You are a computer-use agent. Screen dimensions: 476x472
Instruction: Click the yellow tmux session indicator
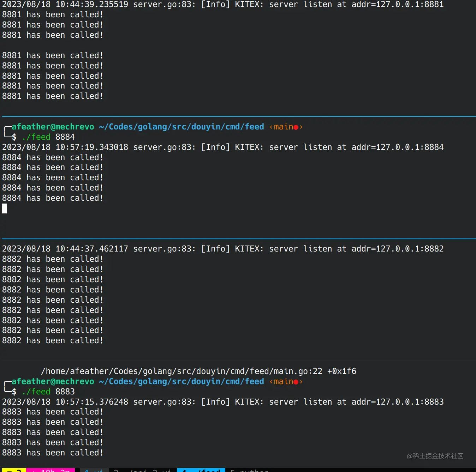coord(13,470)
